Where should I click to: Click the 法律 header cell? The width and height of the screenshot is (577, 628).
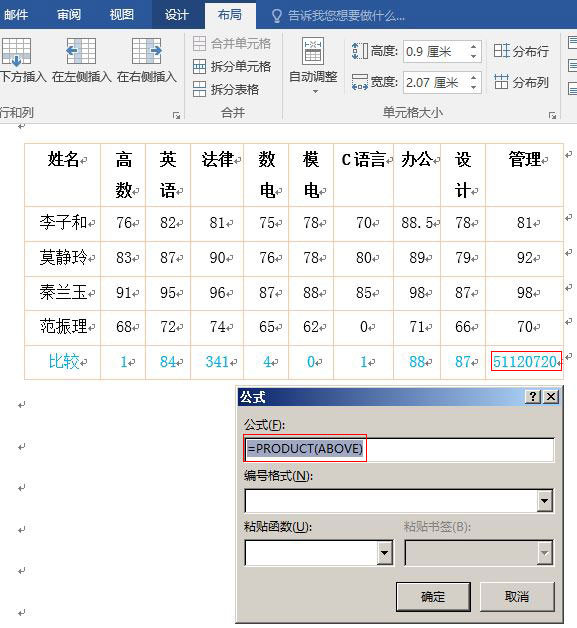[217, 175]
